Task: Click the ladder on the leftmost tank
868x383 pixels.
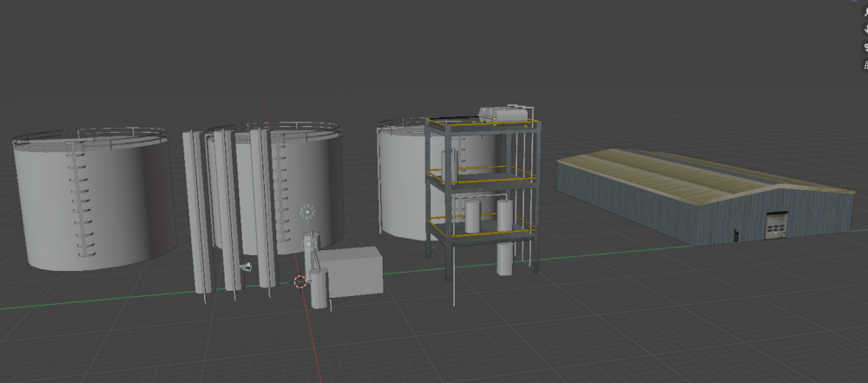Action: [x=81, y=200]
